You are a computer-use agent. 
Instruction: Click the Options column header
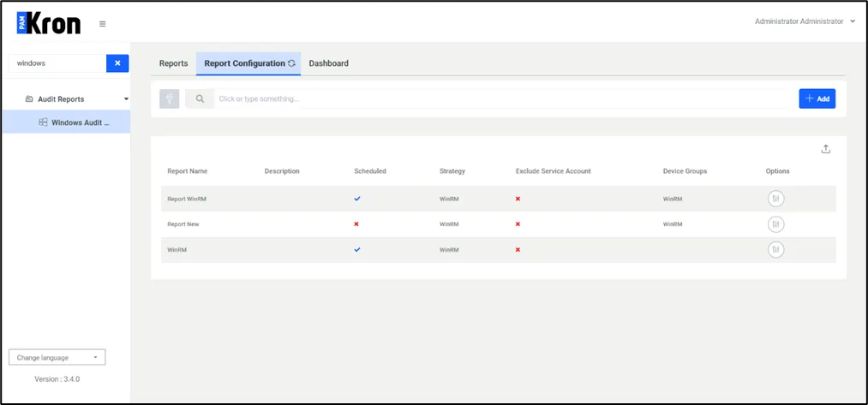point(778,171)
